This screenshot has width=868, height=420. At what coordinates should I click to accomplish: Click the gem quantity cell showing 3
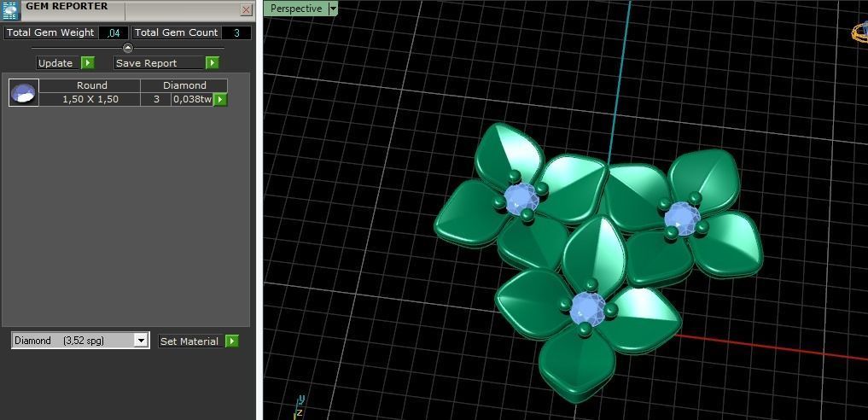(x=156, y=100)
